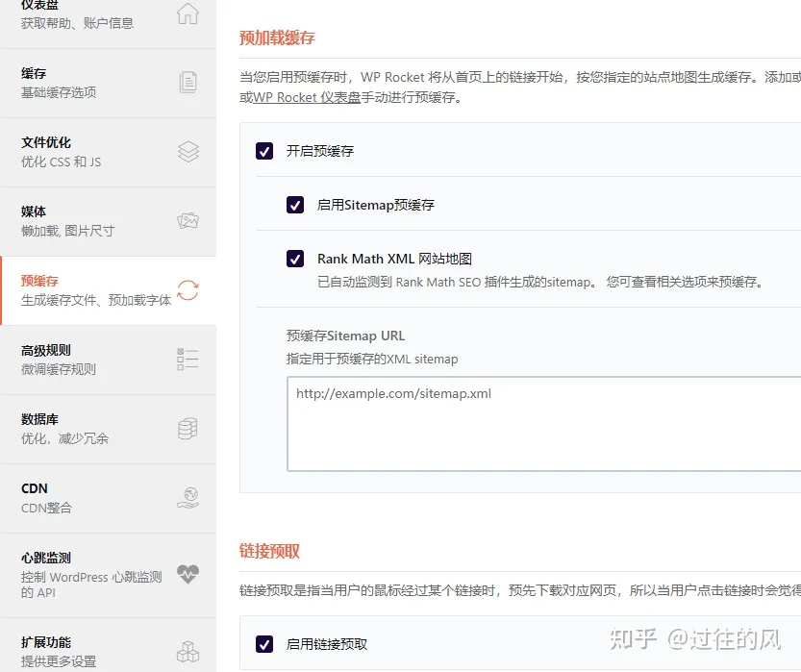
Task: Uncheck the 启用链接预取 checkbox
Action: tap(264, 644)
